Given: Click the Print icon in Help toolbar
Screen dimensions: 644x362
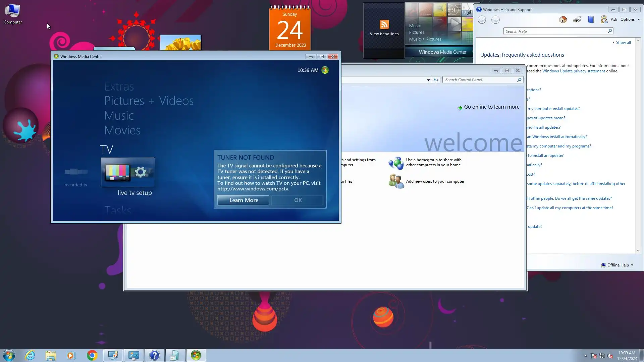Looking at the screenshot, I should click(577, 19).
